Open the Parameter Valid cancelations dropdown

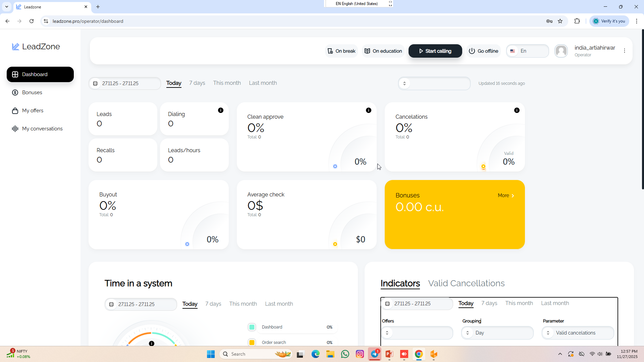pyautogui.click(x=578, y=333)
